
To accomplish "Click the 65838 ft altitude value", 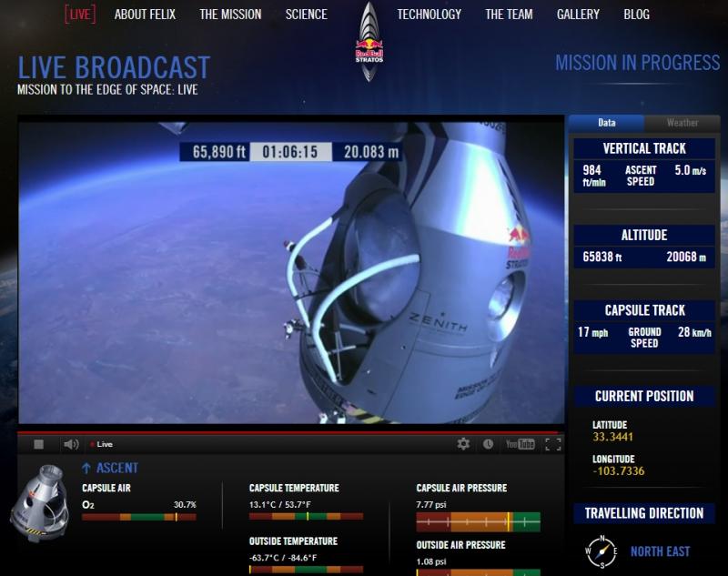I will click(602, 257).
